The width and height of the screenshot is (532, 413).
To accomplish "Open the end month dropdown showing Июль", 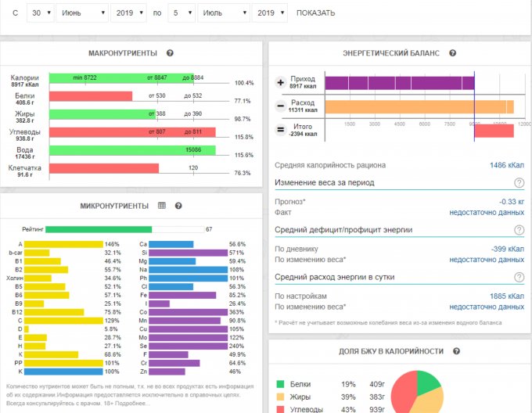I will (x=222, y=13).
